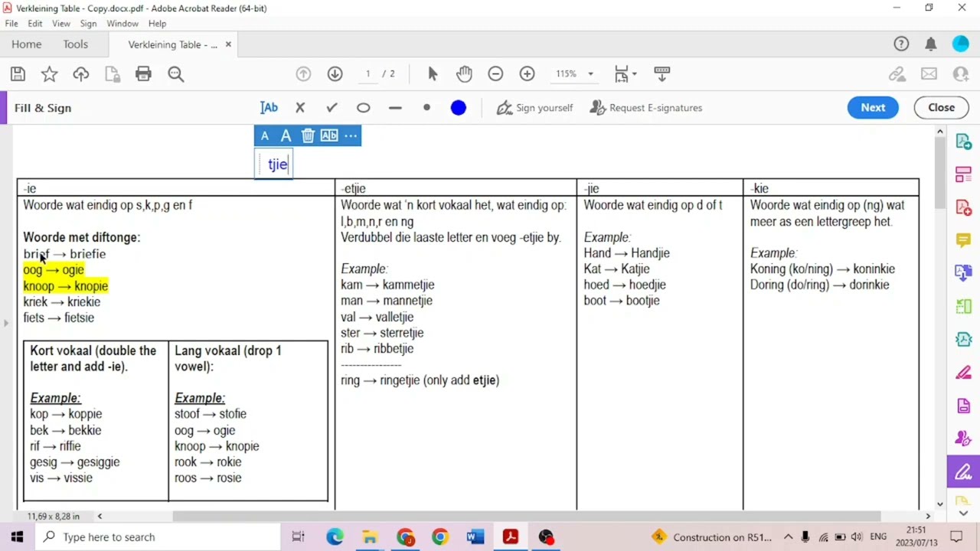Choose the selection arrow tool
Viewport: 980px width, 551px height.
[x=433, y=74]
